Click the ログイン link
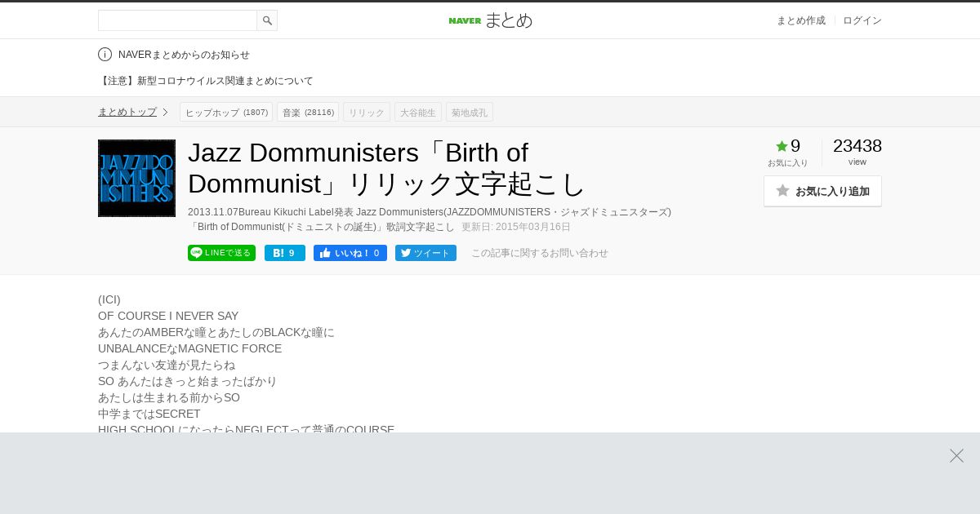 862,20
